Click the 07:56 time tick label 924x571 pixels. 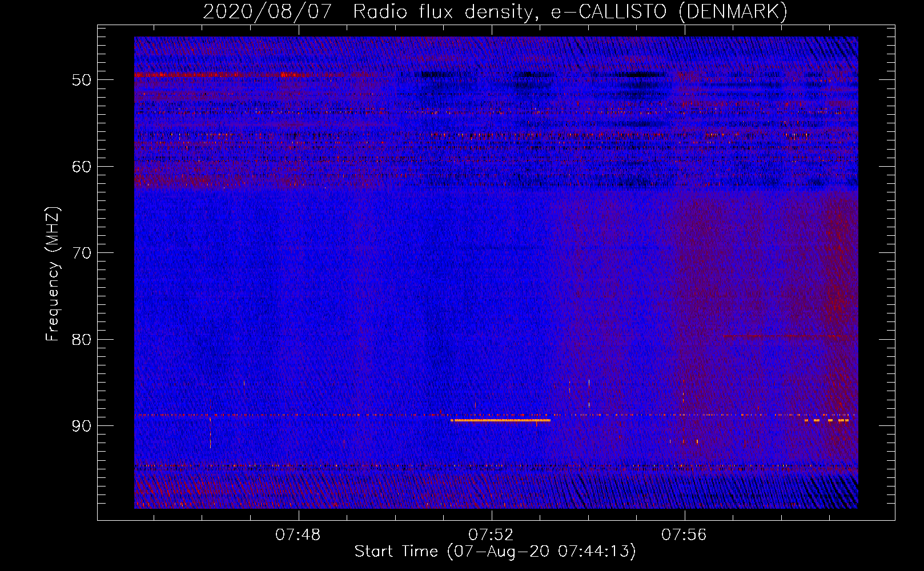tap(684, 535)
